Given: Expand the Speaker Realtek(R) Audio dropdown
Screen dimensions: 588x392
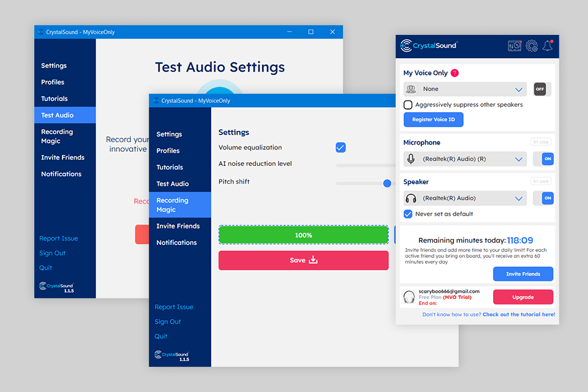Looking at the screenshot, I should (x=466, y=198).
